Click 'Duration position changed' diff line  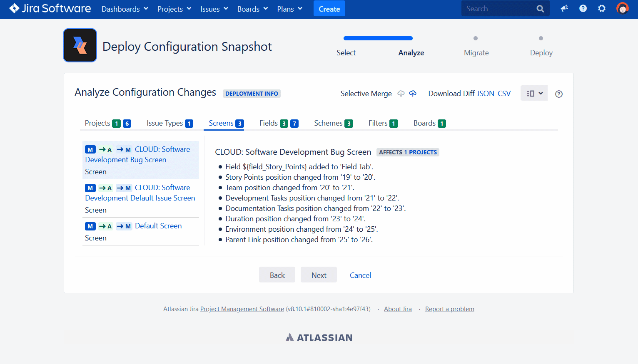[295, 219]
